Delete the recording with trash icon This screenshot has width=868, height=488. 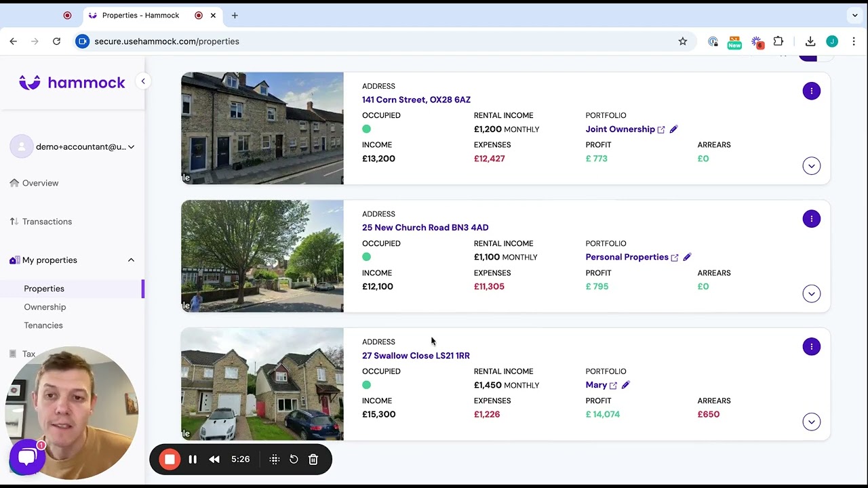pos(313,460)
